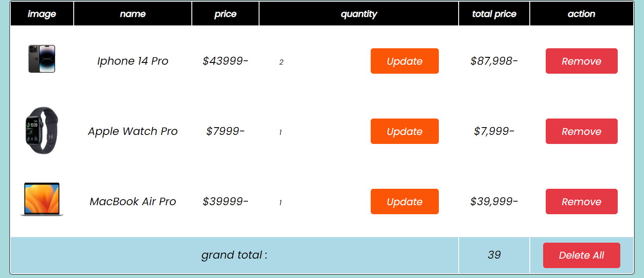Click the image column header

tap(41, 13)
